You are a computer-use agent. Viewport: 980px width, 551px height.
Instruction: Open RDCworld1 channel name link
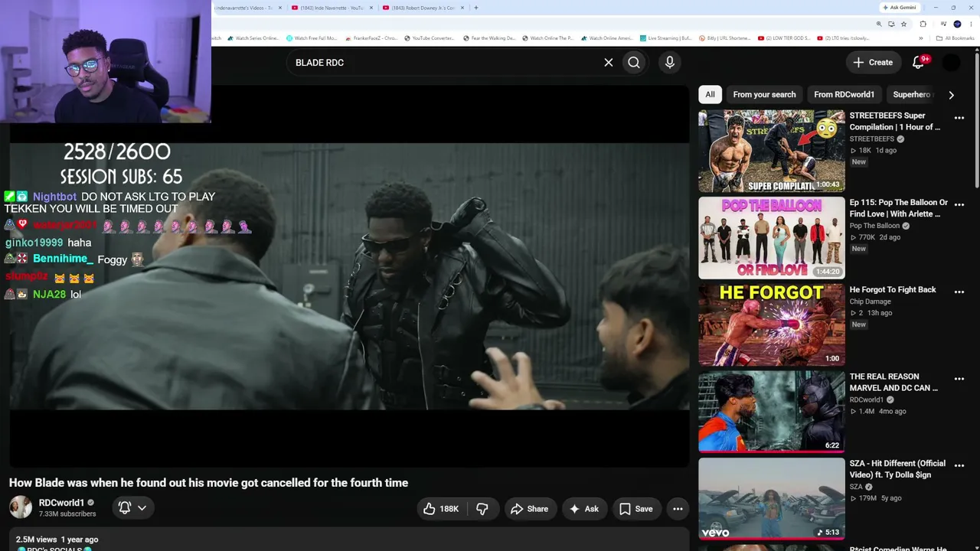coord(61,503)
